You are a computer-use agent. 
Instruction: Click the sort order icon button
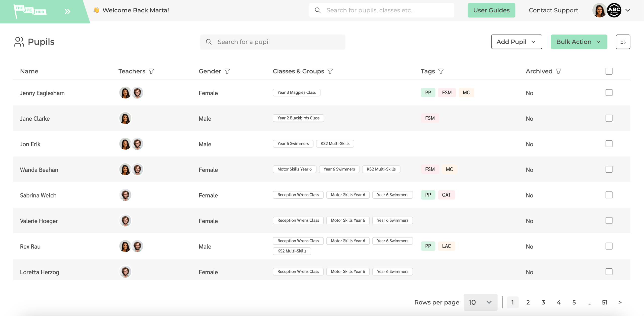tap(623, 42)
